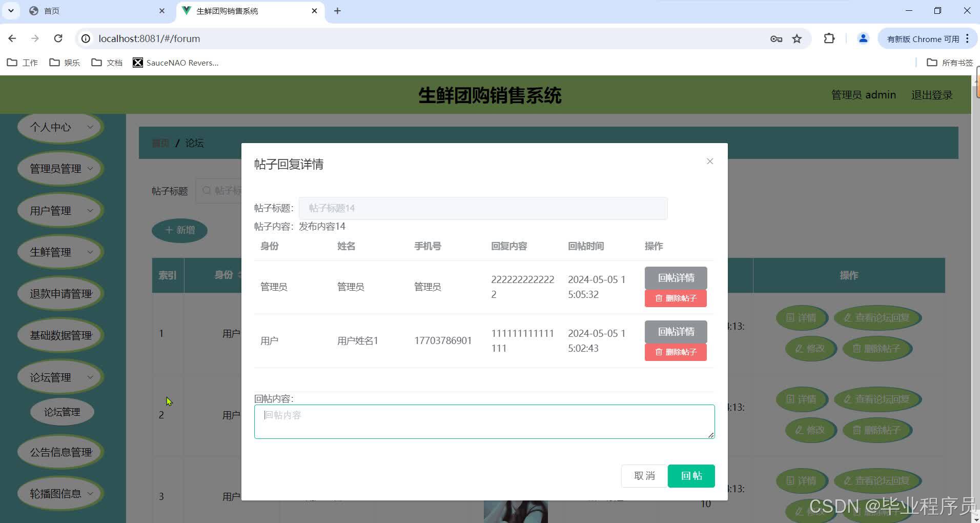The image size is (980, 523).
Task: Click the 取消 button in dialog
Action: 644,476
